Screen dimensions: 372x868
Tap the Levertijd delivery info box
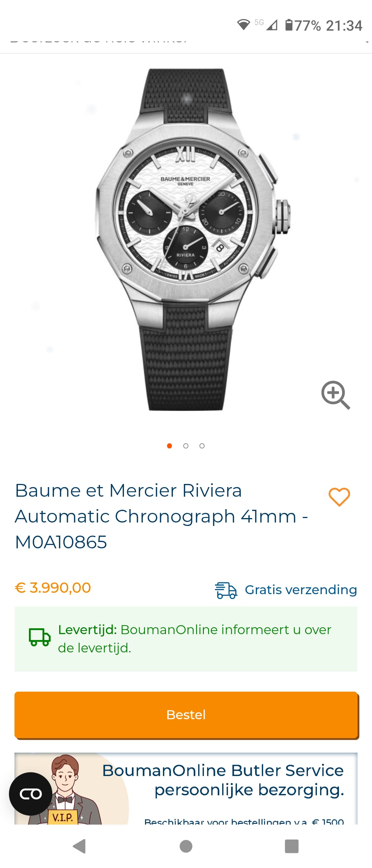pyautogui.click(x=186, y=639)
